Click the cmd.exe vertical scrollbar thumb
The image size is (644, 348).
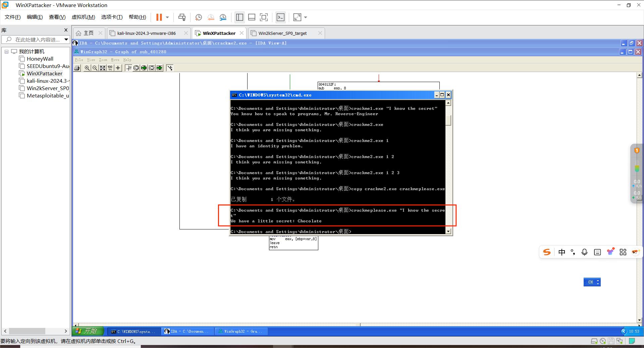[x=448, y=120]
